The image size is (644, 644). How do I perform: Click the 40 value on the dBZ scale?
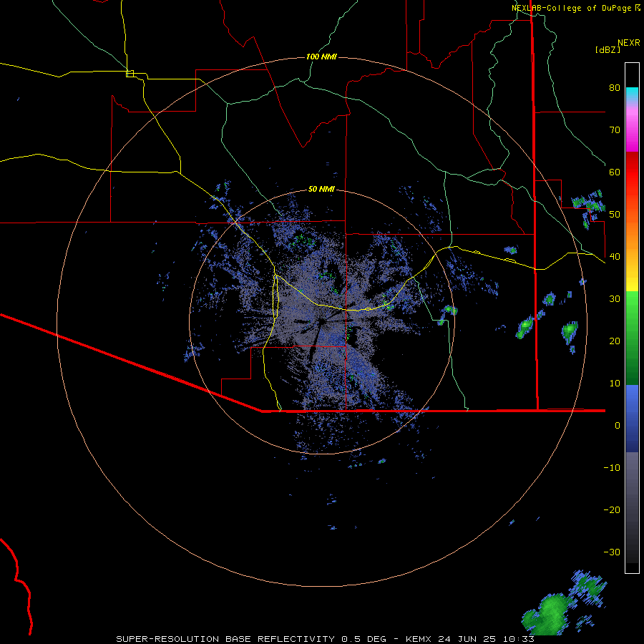(615, 257)
